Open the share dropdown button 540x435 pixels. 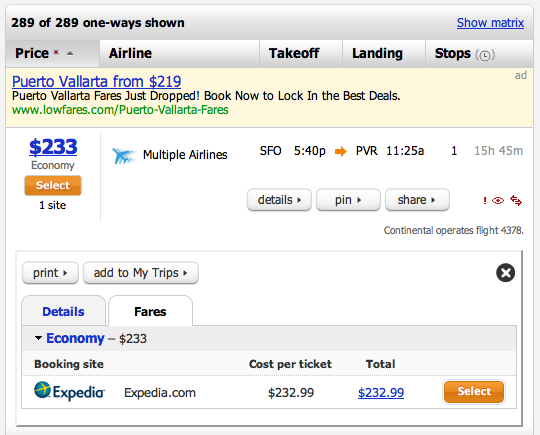pyautogui.click(x=417, y=200)
